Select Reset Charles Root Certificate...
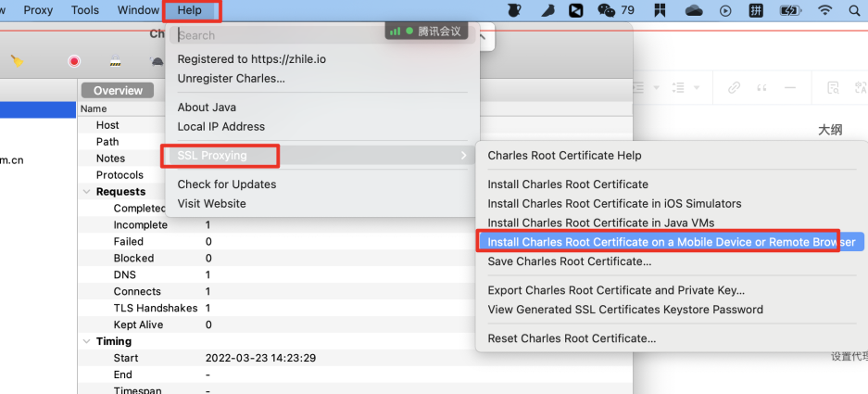Screen dimensions: 868x394 672,338
